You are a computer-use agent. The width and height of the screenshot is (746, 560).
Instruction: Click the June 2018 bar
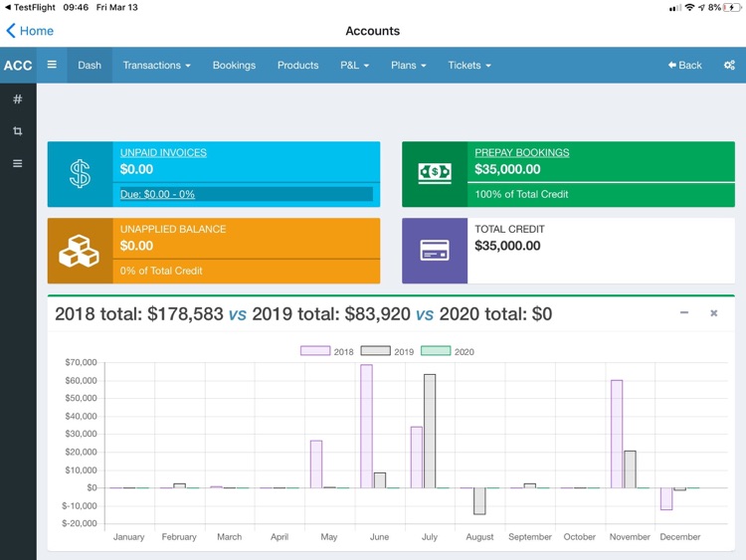[x=366, y=427]
